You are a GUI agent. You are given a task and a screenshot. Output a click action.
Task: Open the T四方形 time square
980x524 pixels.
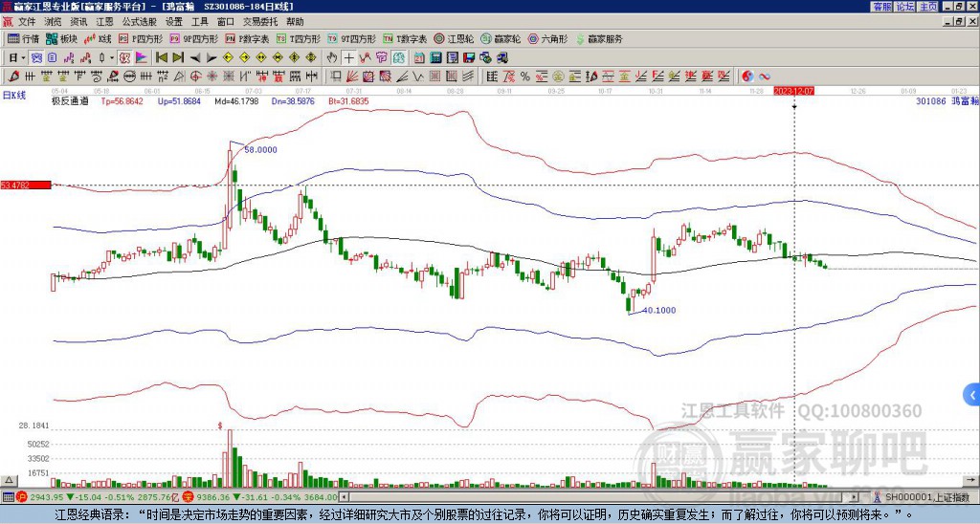(x=299, y=38)
